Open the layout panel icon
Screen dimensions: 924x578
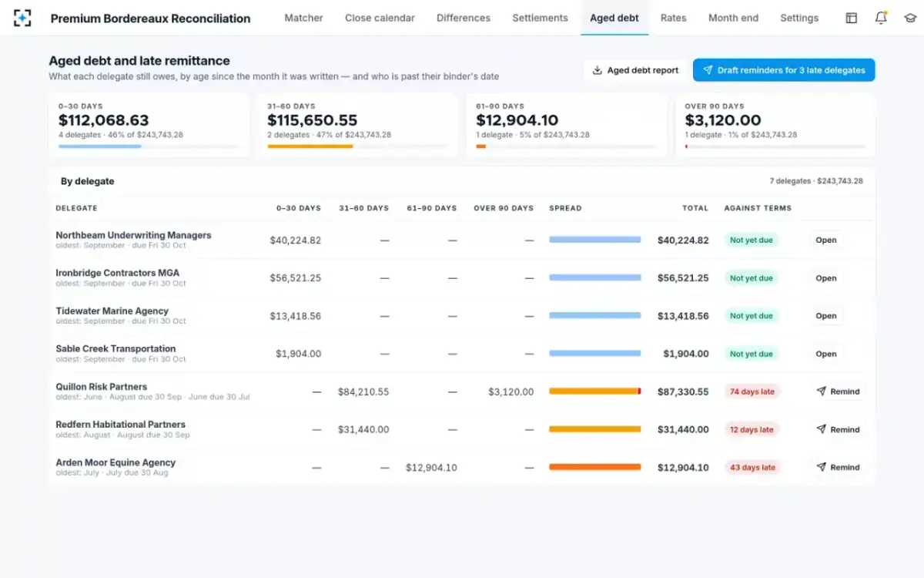pyautogui.click(x=852, y=18)
